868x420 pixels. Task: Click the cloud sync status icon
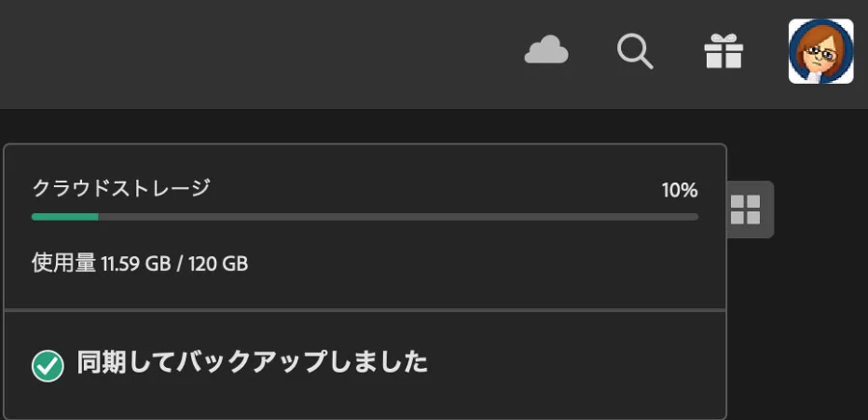[546, 51]
